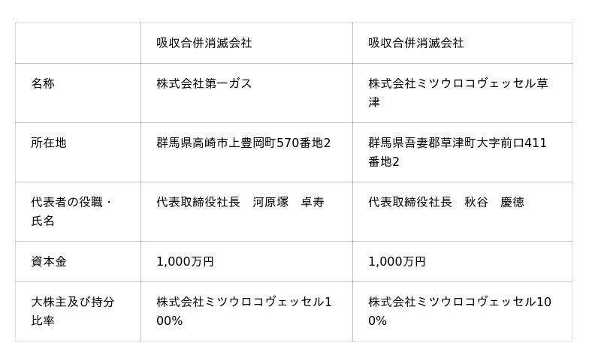This screenshot has width=601, height=364.
Task: Click the name 河原塚 in representative cell
Action: pos(270,202)
